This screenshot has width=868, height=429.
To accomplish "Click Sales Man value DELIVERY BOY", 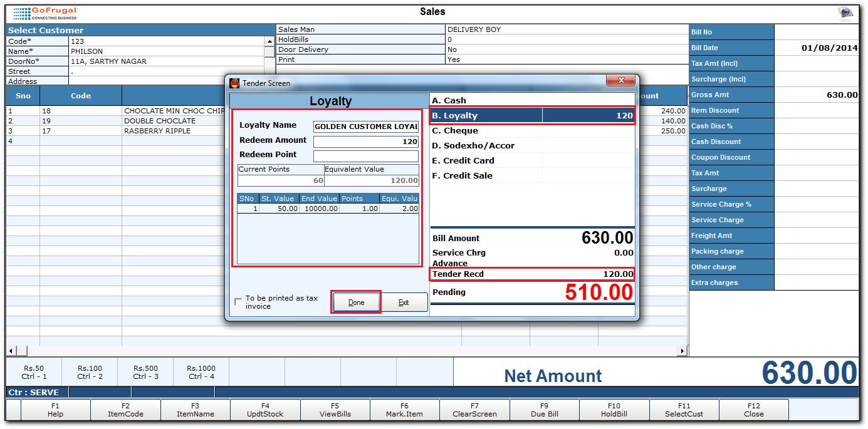I will pyautogui.click(x=566, y=29).
